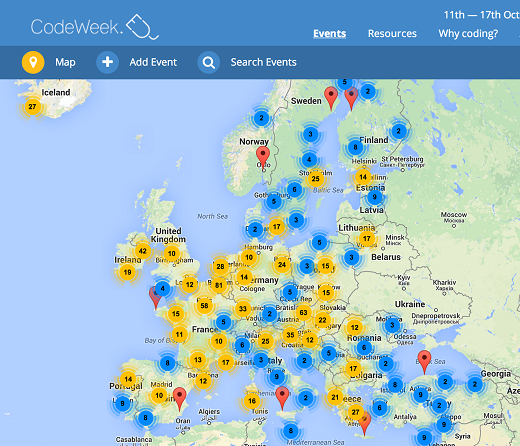The width and height of the screenshot is (520, 446).
Task: Click the red pin in the Black Sea
Action: [x=424, y=362]
